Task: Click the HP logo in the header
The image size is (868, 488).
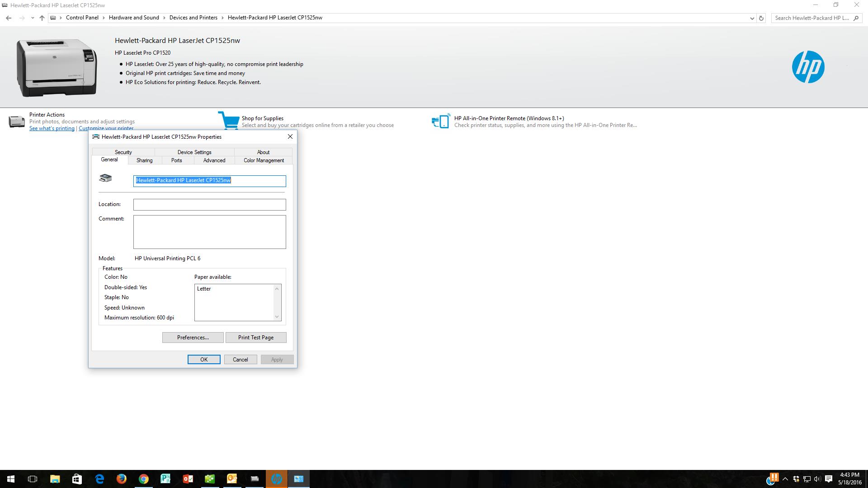Action: (808, 67)
